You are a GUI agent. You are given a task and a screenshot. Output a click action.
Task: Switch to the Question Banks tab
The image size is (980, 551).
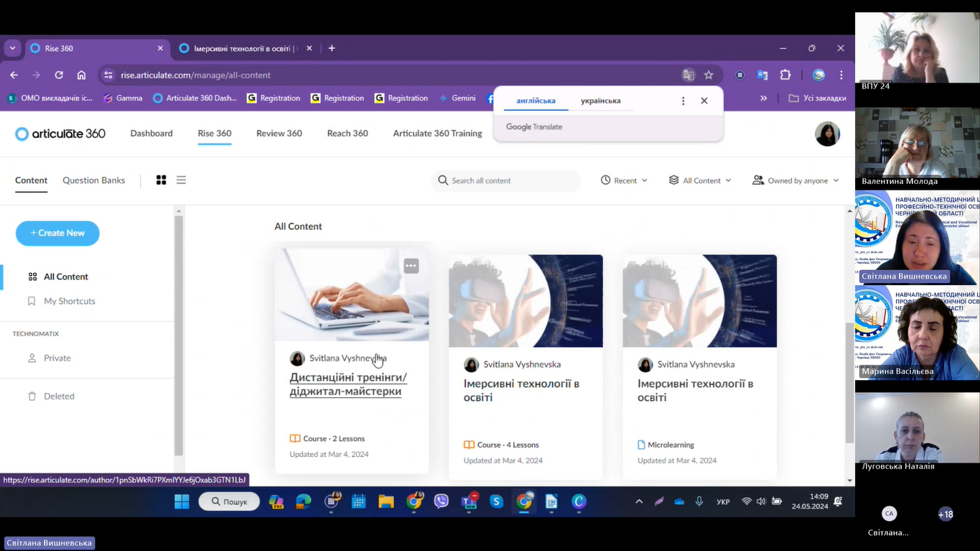(93, 180)
